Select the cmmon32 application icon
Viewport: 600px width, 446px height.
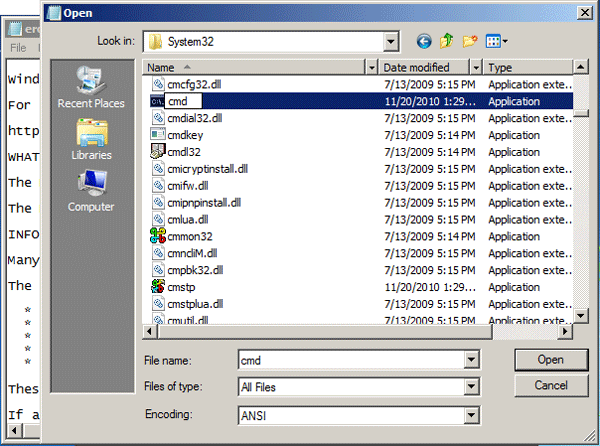coord(156,236)
